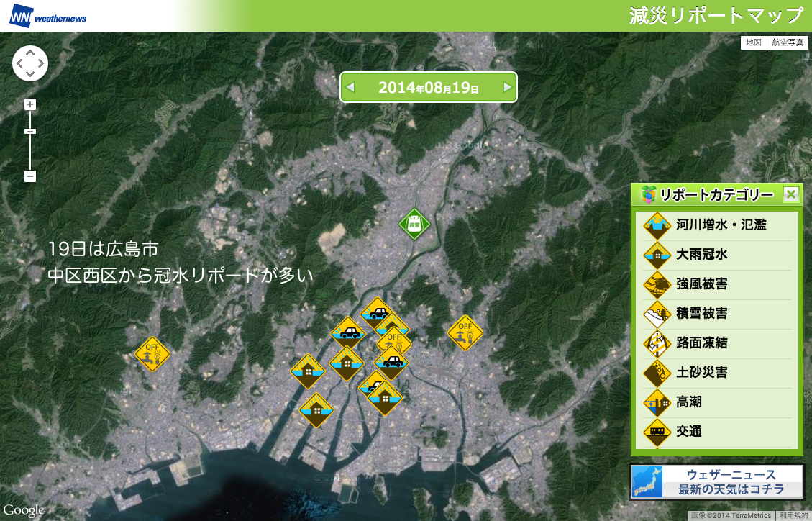Image resolution: width=812 pixels, height=521 pixels.
Task: Open the northernmost flooded car marker
Action: (377, 313)
